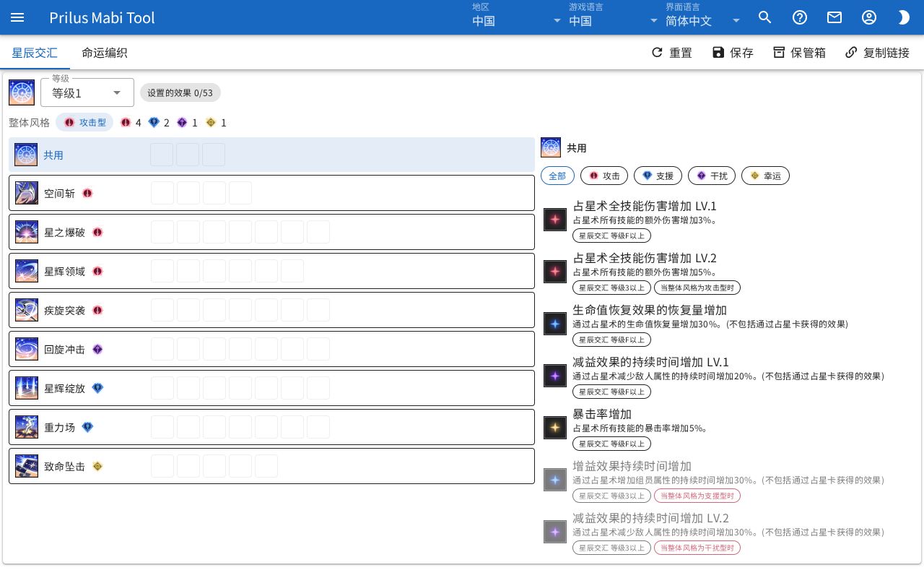This screenshot has width=924, height=578.
Task: Select the 空间斩 skill name
Action: click(59, 194)
